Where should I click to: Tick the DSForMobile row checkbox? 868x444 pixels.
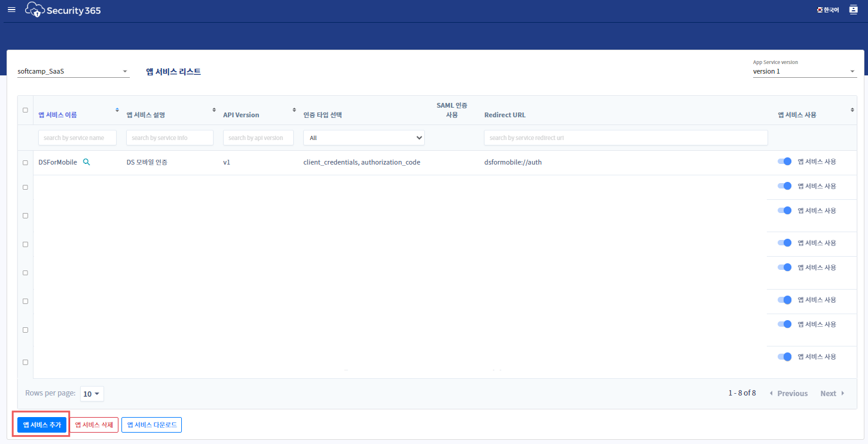click(25, 163)
